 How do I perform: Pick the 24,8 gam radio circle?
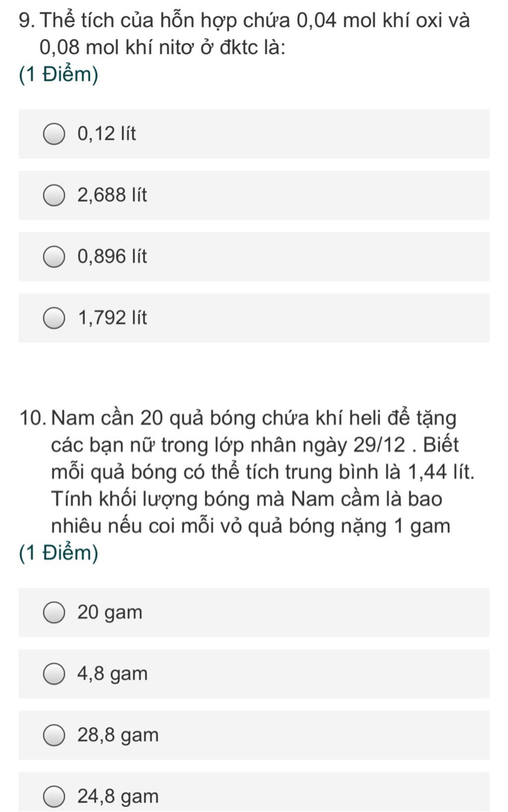pyautogui.click(x=54, y=797)
